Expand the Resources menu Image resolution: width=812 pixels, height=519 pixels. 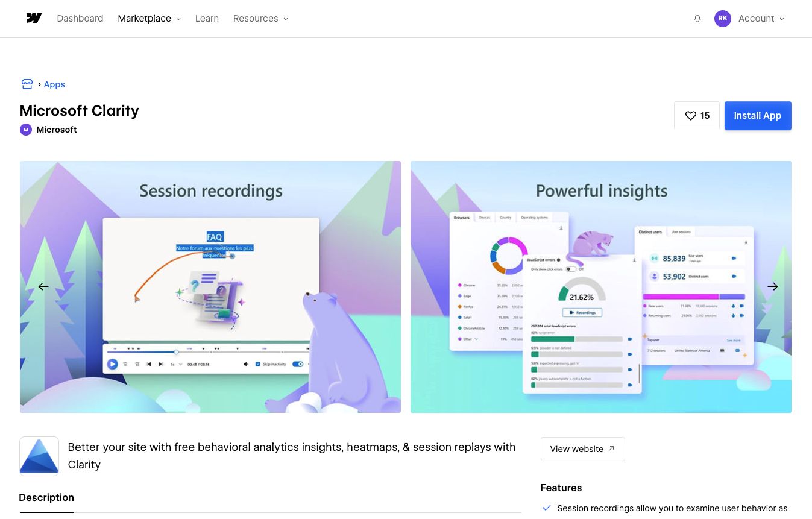(260, 19)
